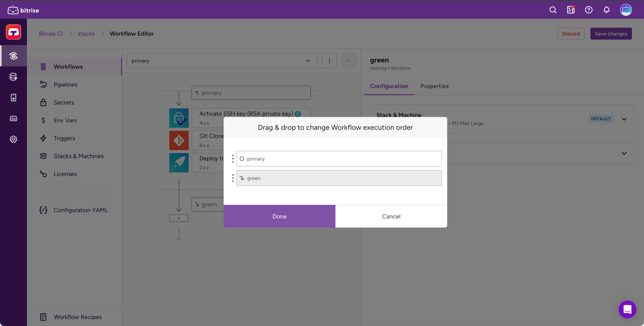Open the news updates icon with red dot

(571, 10)
